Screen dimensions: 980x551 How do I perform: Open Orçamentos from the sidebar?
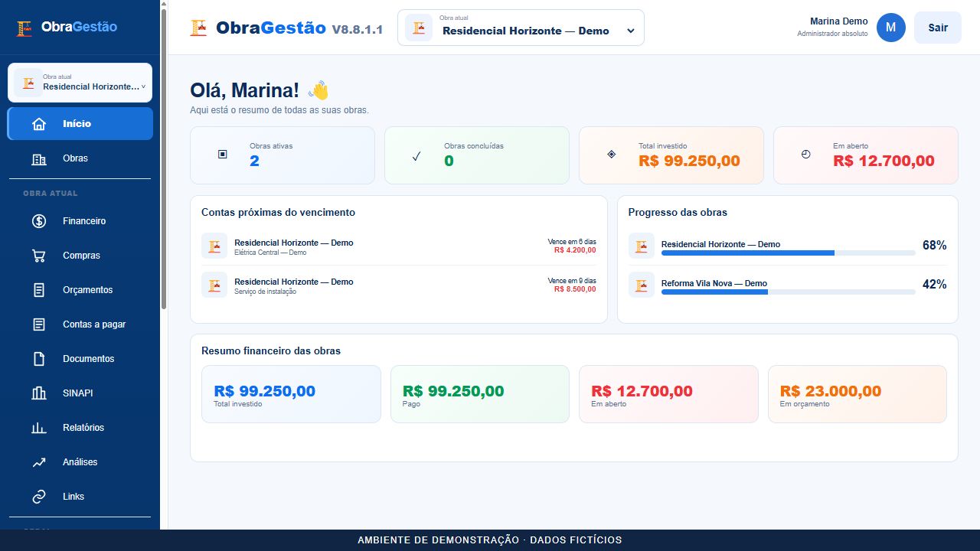coord(80,290)
